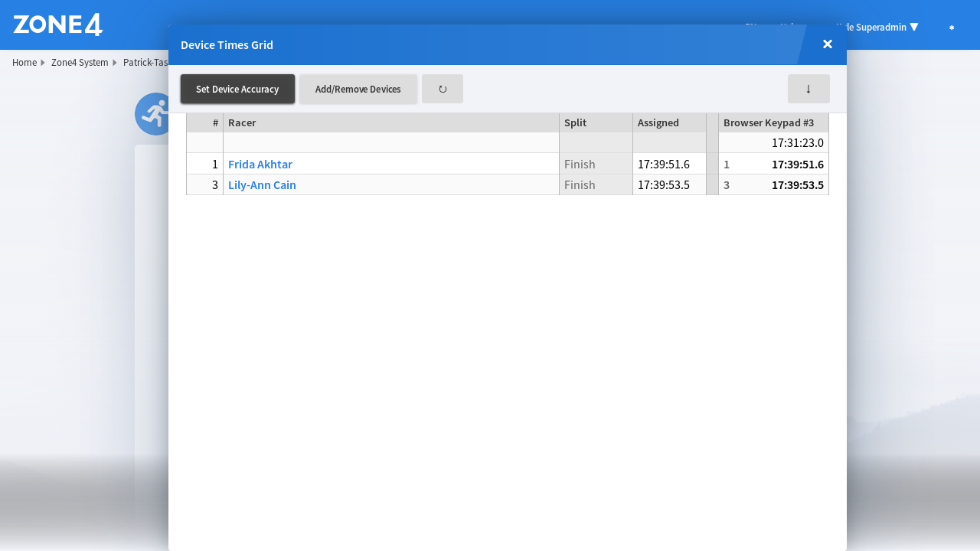This screenshot has width=980, height=551.
Task: Click the arrow after the Zone4 System breadcrumb
Action: click(115, 63)
